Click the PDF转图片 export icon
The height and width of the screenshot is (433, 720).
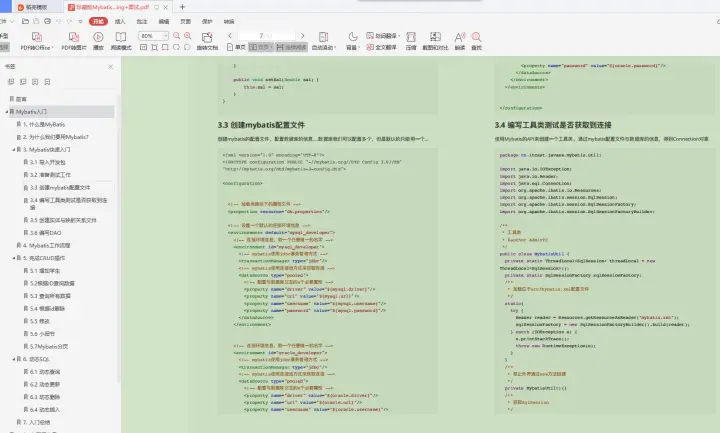[73, 37]
